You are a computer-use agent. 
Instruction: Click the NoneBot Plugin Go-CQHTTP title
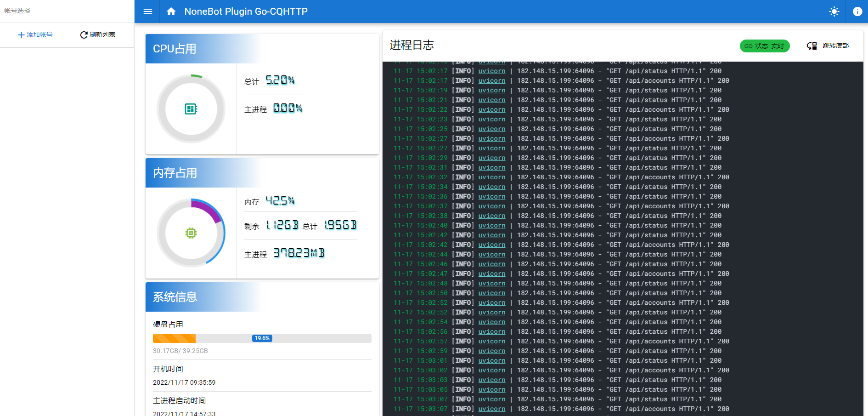tap(246, 11)
